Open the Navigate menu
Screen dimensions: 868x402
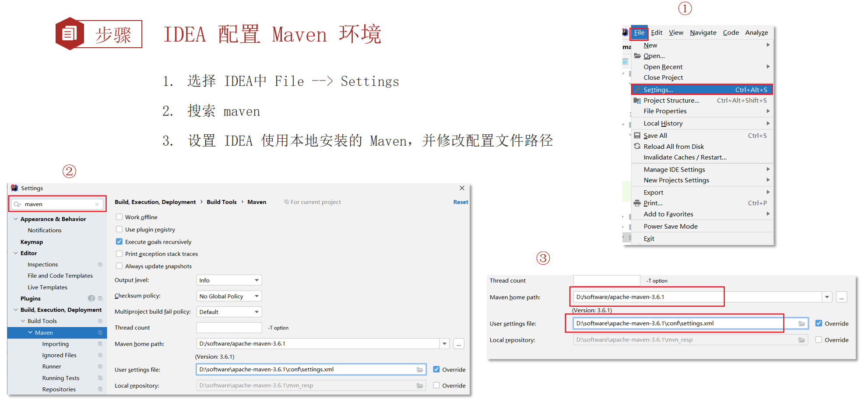coord(703,32)
